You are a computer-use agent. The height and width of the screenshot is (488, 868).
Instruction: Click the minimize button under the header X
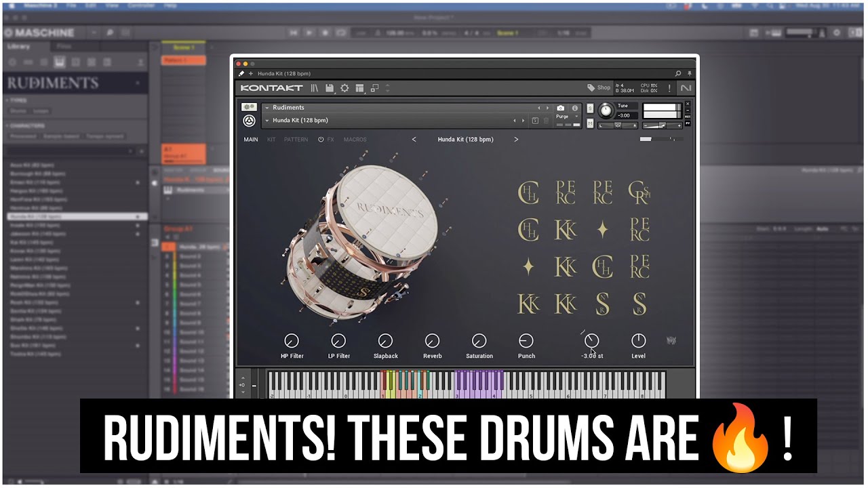(x=688, y=110)
